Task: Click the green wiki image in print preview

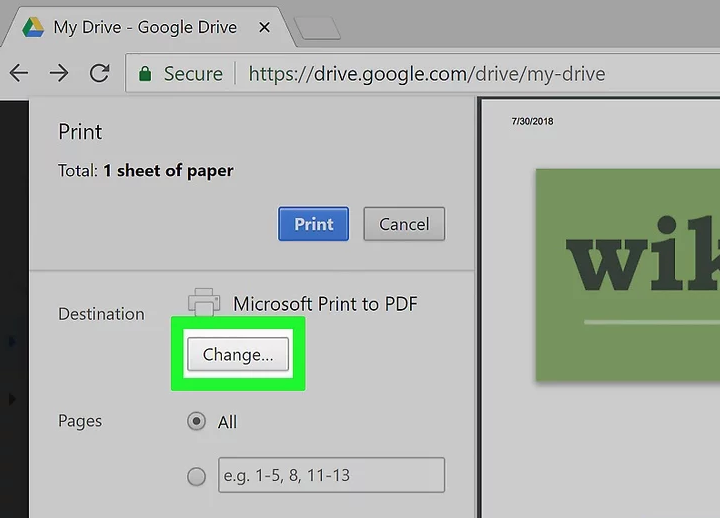Action: pyautogui.click(x=627, y=274)
